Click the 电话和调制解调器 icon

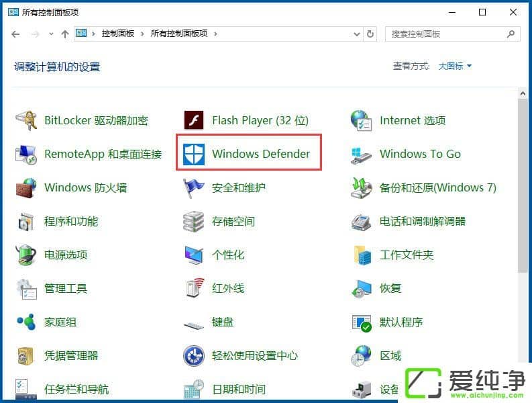pyautogui.click(x=361, y=222)
